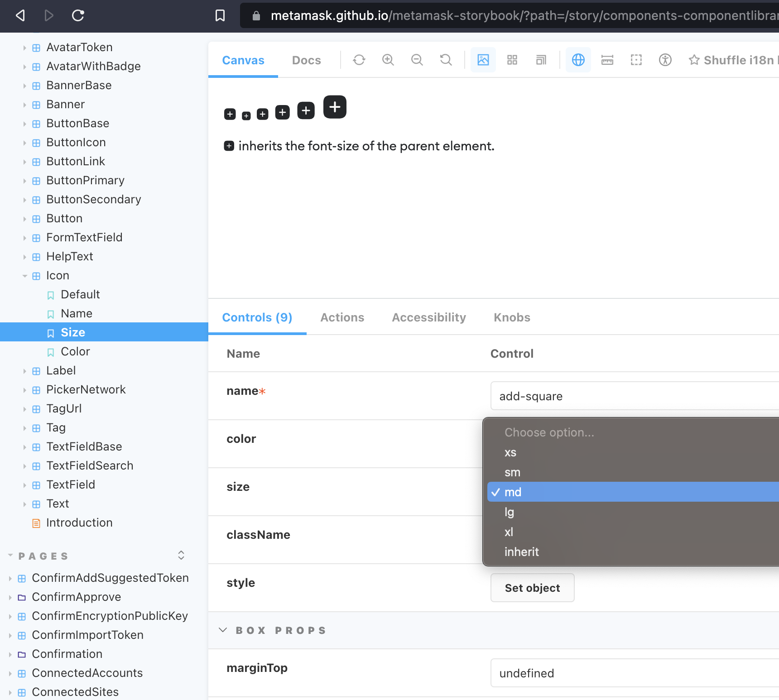Switch to the Docs tab
Viewport: 779px width, 700px height.
tap(306, 60)
